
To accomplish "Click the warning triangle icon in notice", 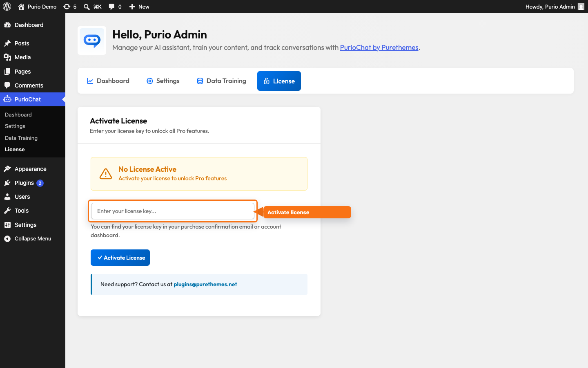I will point(106,174).
